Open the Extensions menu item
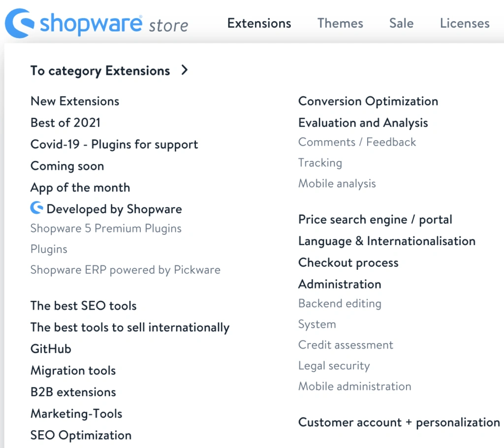The width and height of the screenshot is (504, 448). (259, 23)
